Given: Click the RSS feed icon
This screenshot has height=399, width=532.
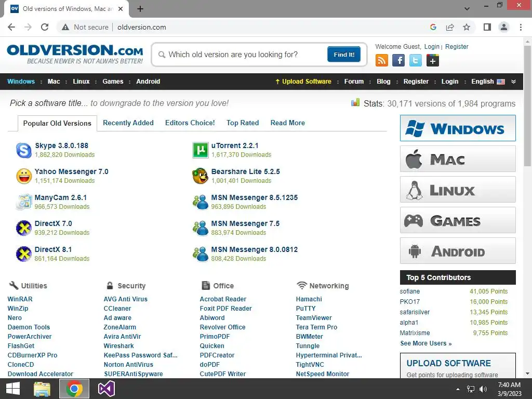Looking at the screenshot, I should click(382, 60).
